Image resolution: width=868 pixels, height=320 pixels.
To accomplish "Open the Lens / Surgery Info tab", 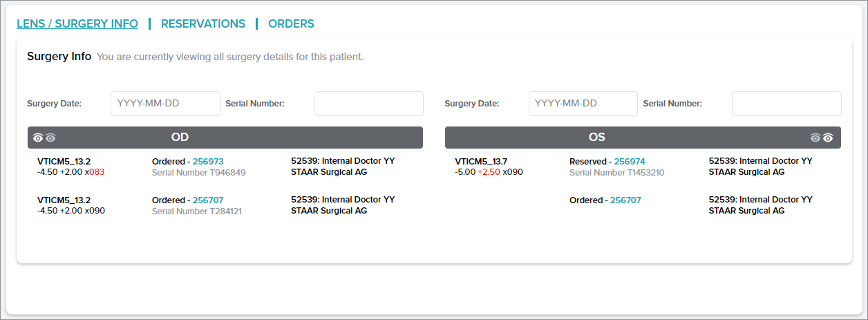I will (77, 23).
